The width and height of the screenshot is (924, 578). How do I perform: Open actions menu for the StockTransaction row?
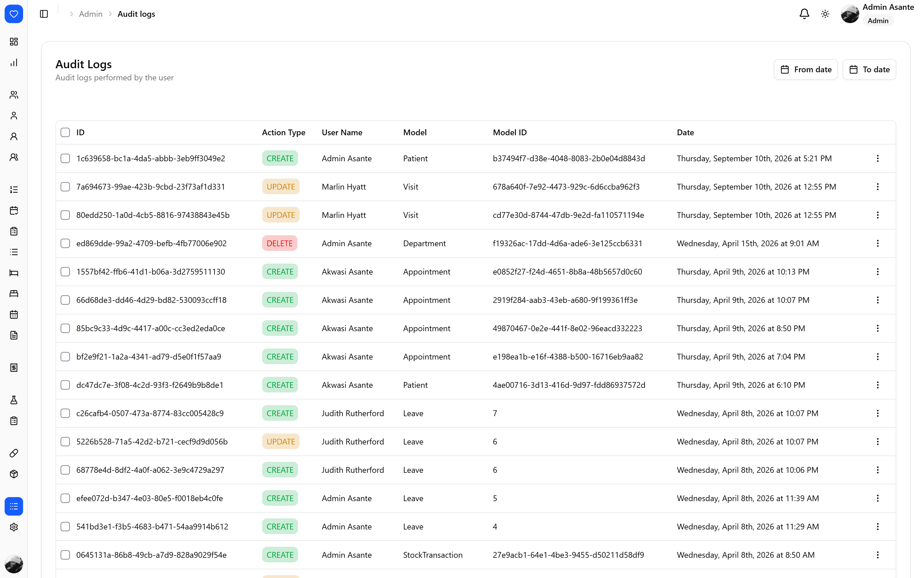coord(878,555)
